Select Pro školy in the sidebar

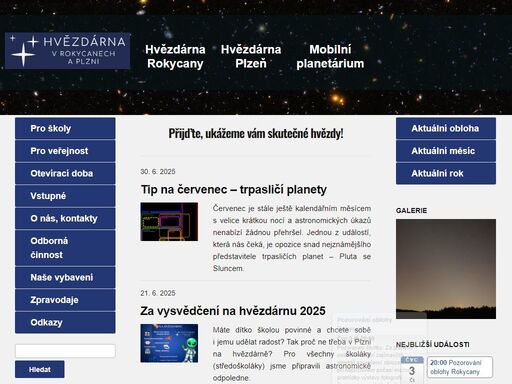[x=65, y=128]
